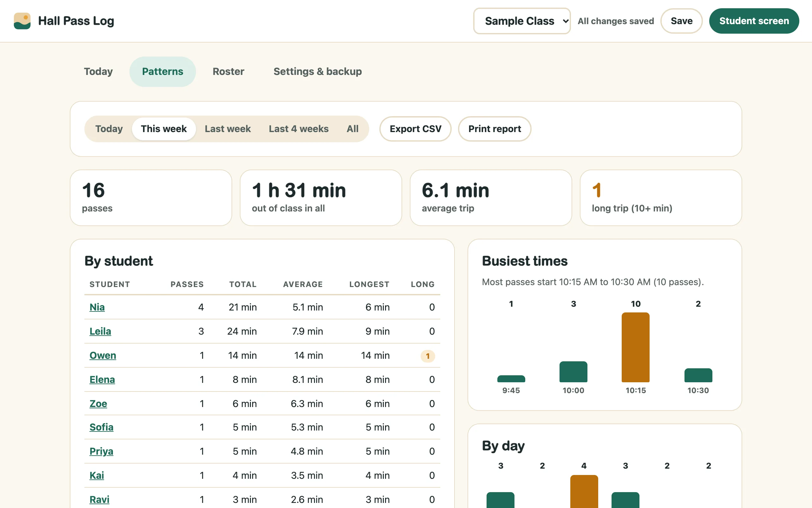
Task: Open the Sample Class dropdown
Action: point(522,21)
